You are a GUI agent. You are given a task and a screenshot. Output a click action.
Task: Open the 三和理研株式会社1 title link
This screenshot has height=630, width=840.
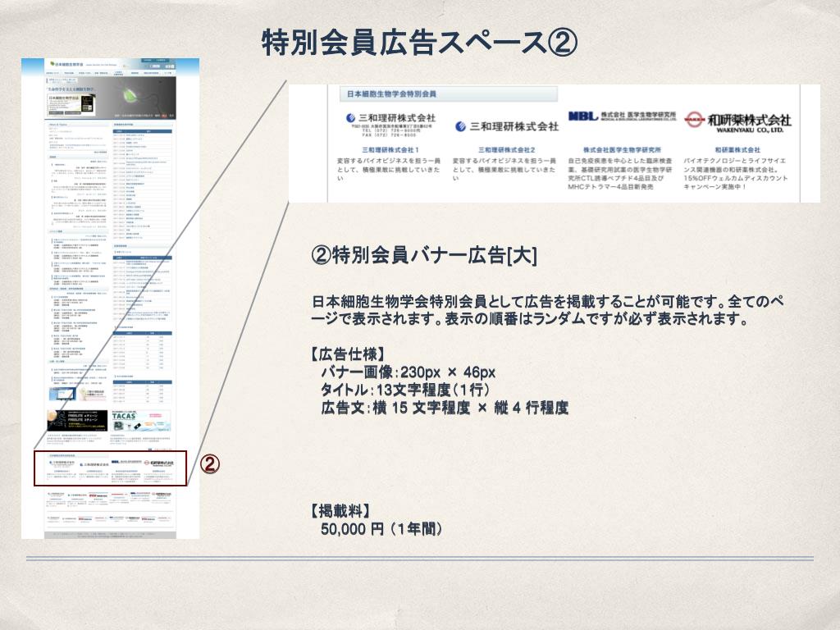(x=390, y=150)
